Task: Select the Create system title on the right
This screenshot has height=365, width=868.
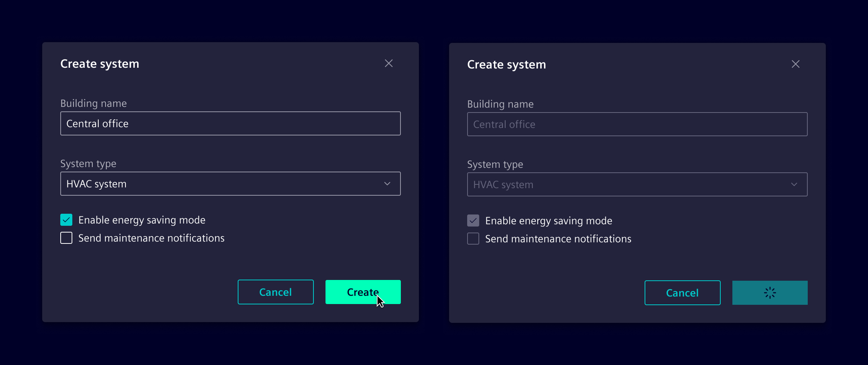Action: pyautogui.click(x=506, y=64)
